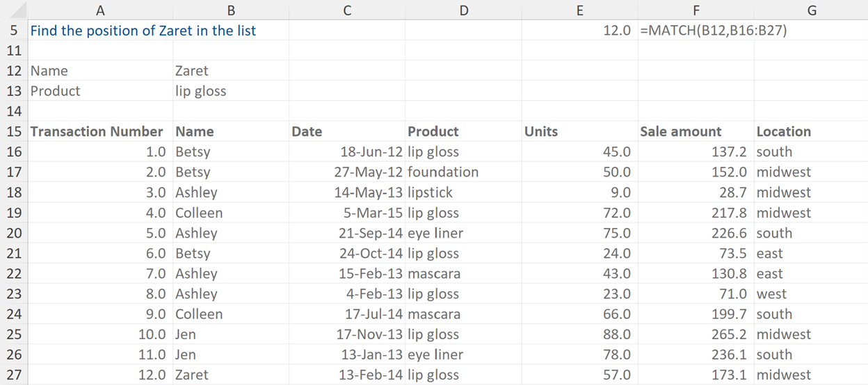Select the 'Find the position of Zaret' cell

(x=143, y=31)
